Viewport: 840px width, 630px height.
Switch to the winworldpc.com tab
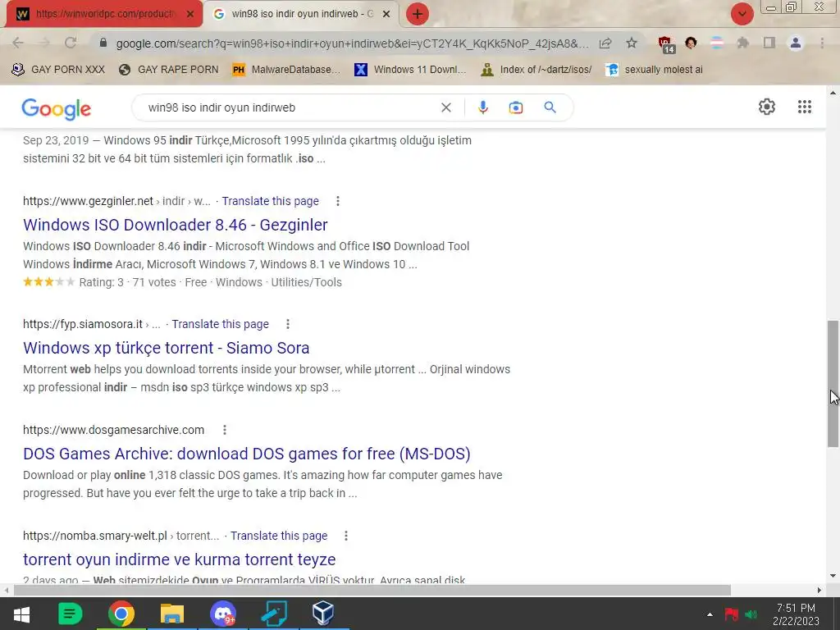click(x=104, y=14)
